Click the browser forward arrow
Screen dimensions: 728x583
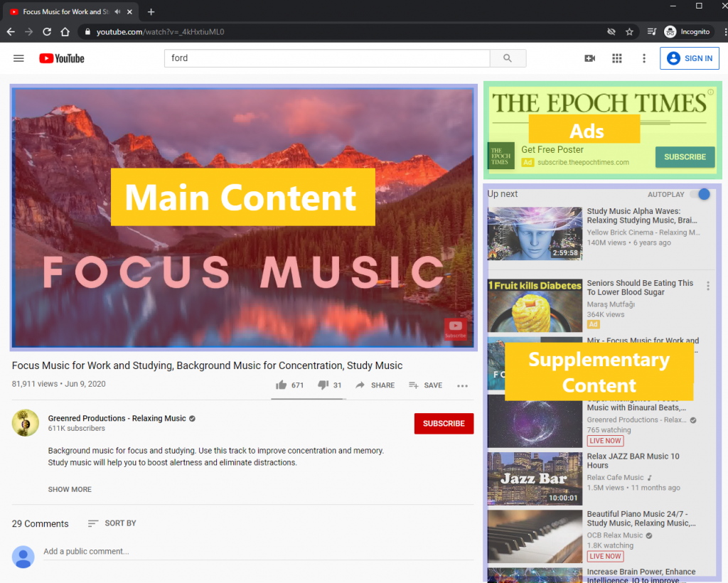tap(28, 31)
